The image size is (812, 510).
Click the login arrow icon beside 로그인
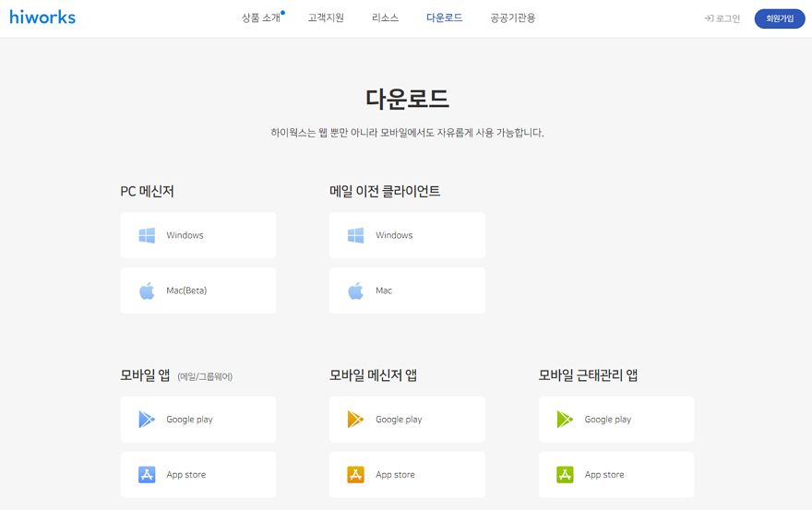(709, 18)
